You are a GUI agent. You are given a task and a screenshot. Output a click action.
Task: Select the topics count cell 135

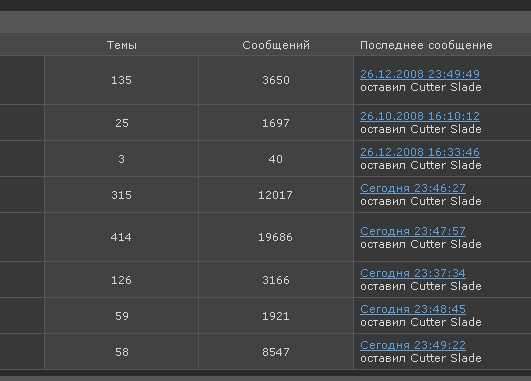[121, 80]
